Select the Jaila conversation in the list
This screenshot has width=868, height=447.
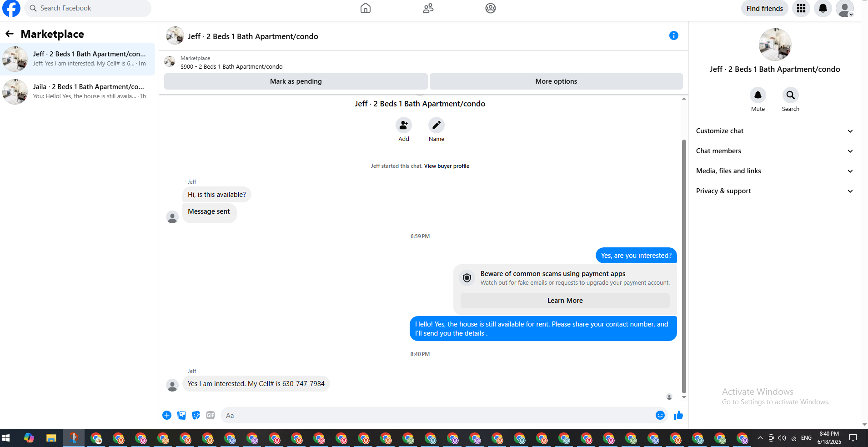[78, 92]
